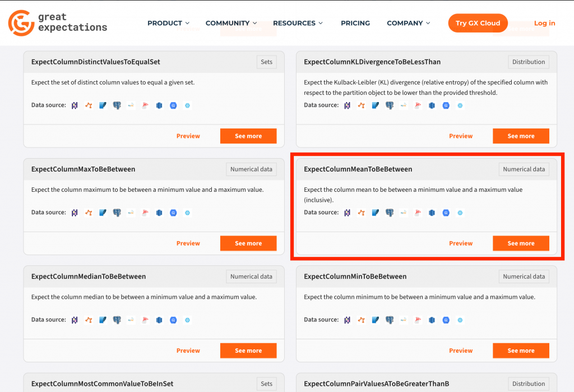
Task: Click pandas icon in ExpectColumnMeanToBeBetween card
Action: click(x=348, y=213)
